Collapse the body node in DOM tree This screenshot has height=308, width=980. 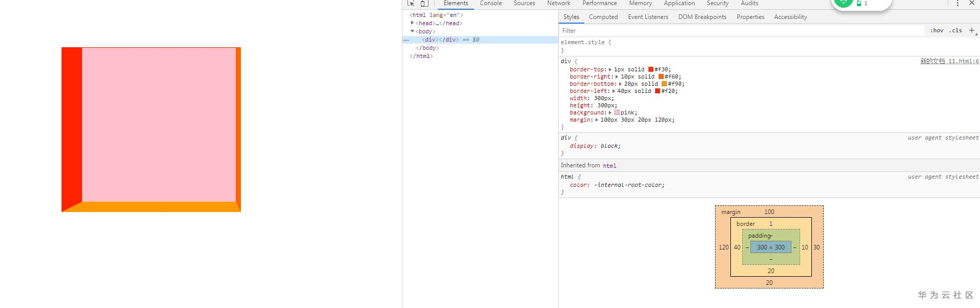tap(412, 31)
